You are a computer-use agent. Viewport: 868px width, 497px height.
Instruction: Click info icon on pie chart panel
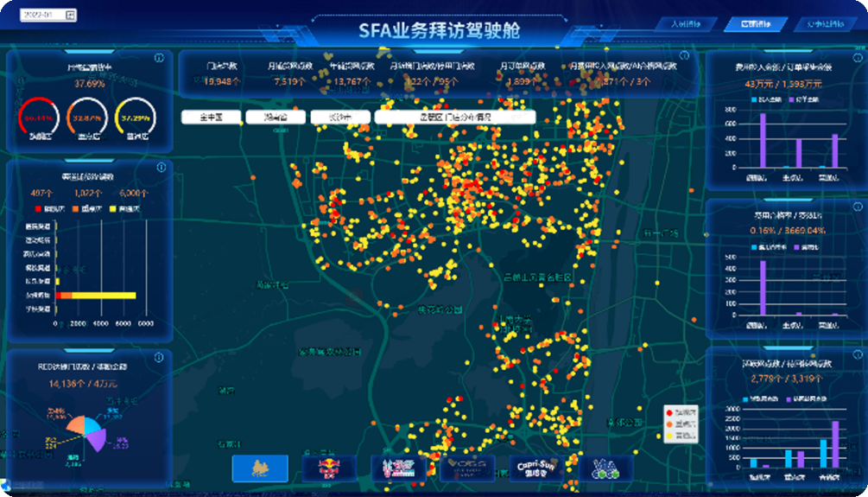point(159,355)
